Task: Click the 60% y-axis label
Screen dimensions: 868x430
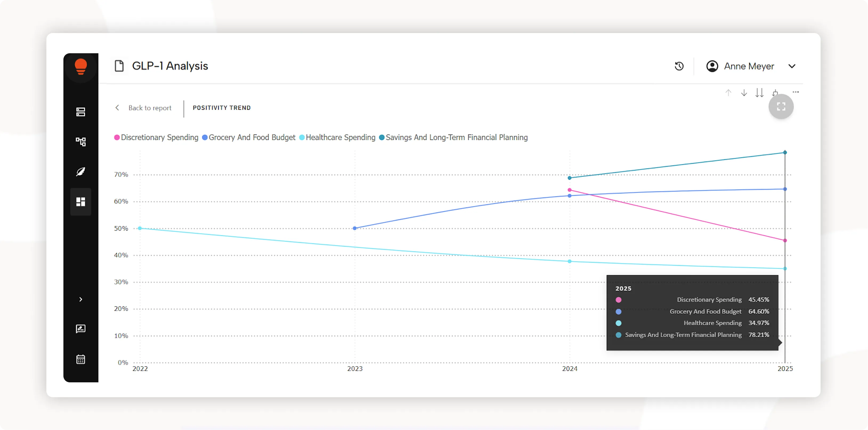Action: (121, 201)
